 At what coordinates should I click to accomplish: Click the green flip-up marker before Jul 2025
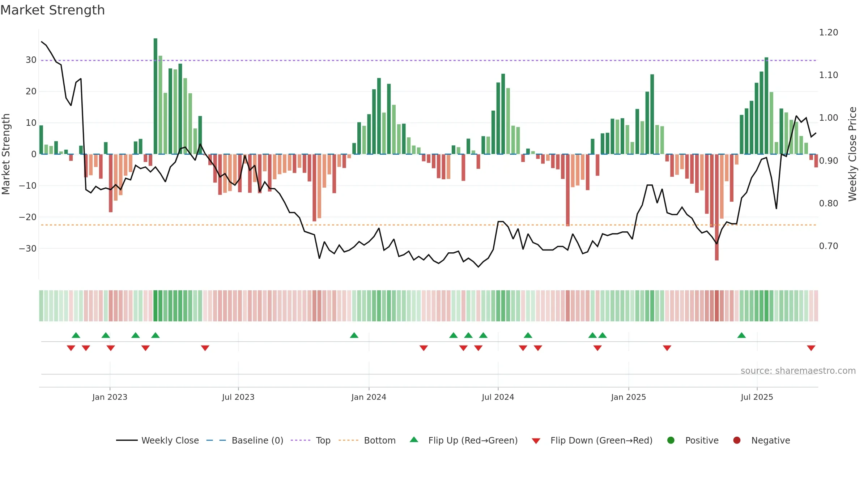[x=742, y=335]
